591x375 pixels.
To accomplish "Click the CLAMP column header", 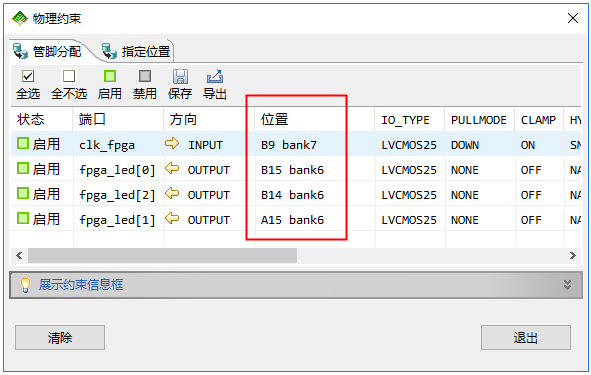I will (539, 119).
